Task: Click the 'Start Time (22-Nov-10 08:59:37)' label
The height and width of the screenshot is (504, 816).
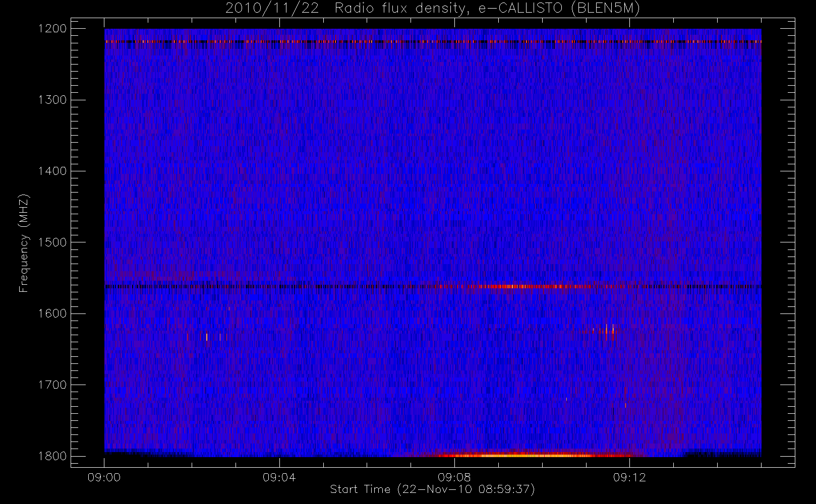Action: (x=432, y=489)
